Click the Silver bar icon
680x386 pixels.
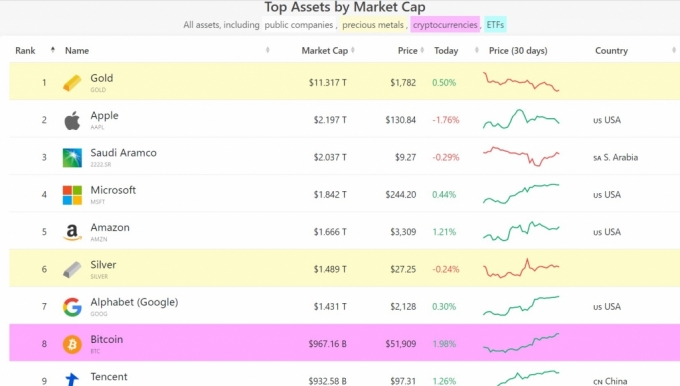point(72,269)
